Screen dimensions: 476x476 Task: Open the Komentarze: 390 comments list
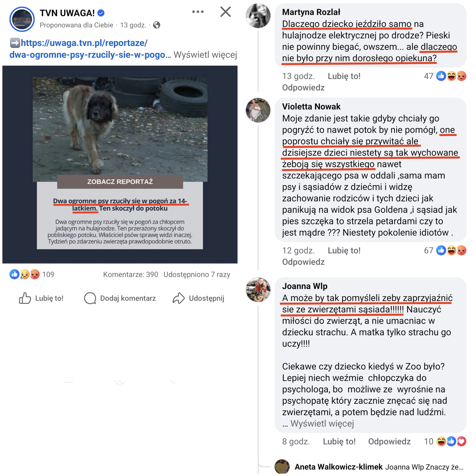131,274
